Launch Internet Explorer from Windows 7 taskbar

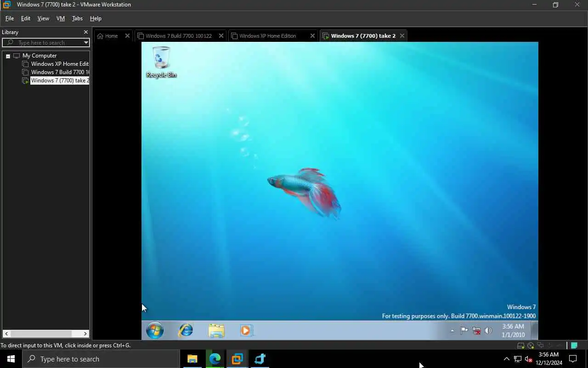(186, 330)
